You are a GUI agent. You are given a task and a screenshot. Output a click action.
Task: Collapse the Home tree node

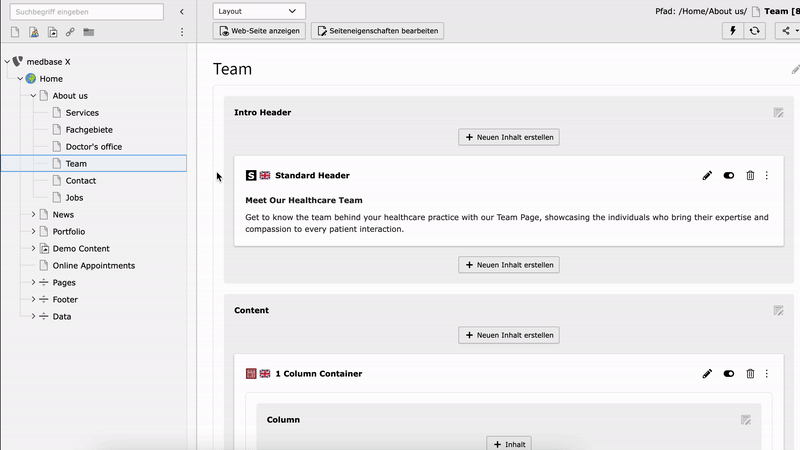click(x=20, y=79)
